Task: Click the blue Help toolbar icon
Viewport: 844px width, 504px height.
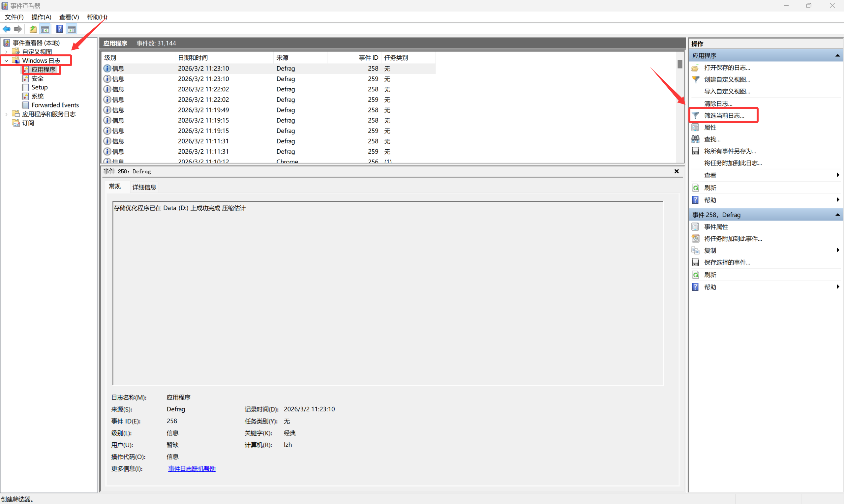Action: 59,29
